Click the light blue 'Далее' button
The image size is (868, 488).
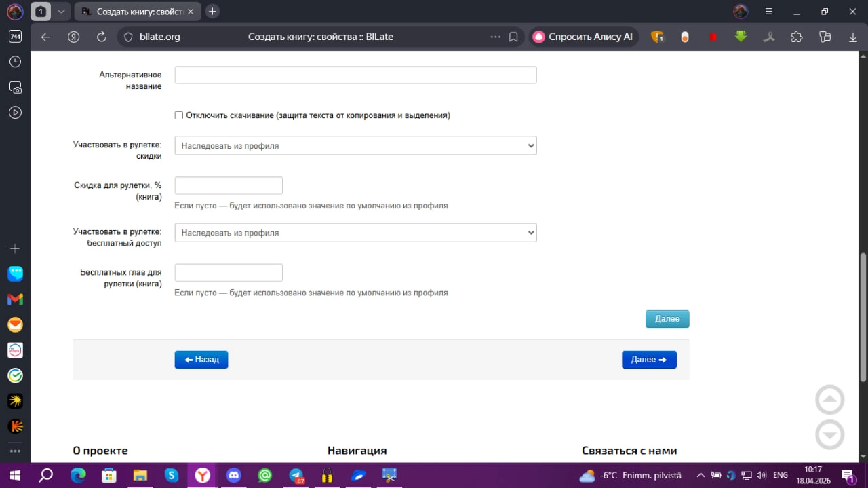(x=667, y=319)
